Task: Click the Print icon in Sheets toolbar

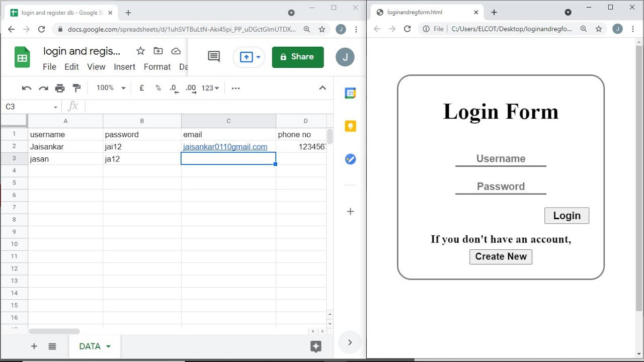Action: (x=60, y=88)
